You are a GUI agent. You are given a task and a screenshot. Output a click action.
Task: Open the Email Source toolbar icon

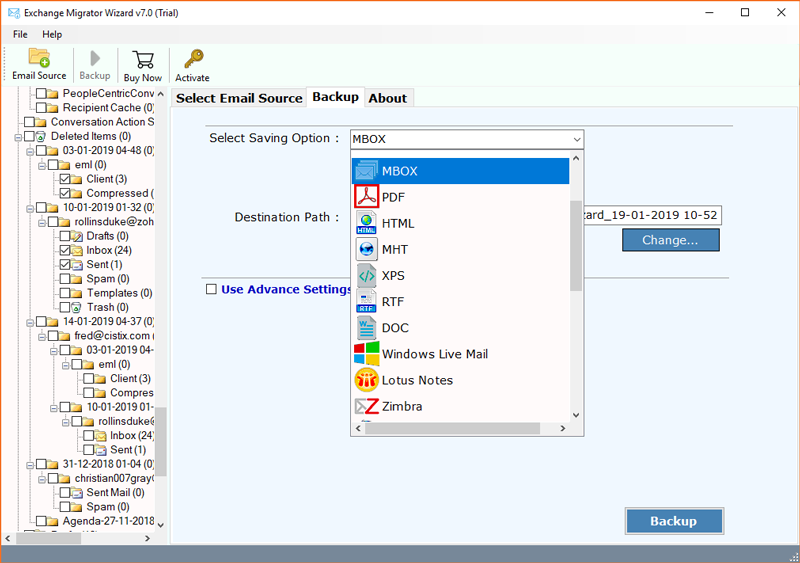39,57
